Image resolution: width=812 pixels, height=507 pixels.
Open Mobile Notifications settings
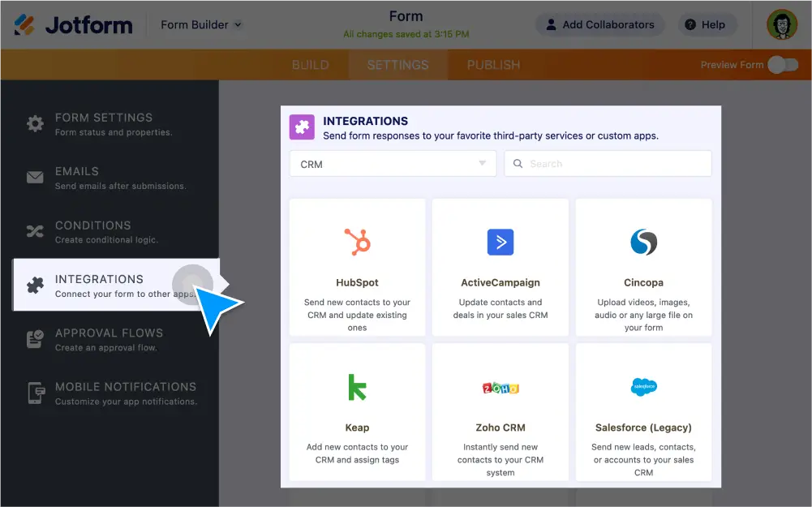[35, 393]
